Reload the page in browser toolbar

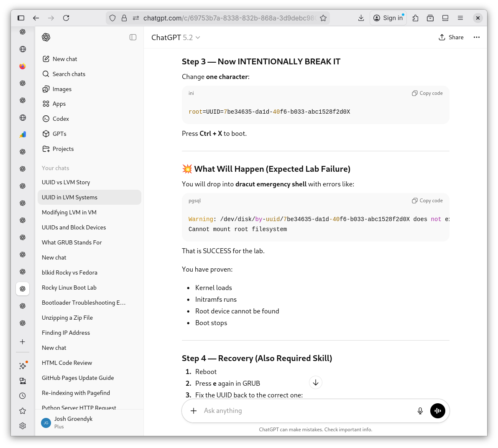coord(66,18)
